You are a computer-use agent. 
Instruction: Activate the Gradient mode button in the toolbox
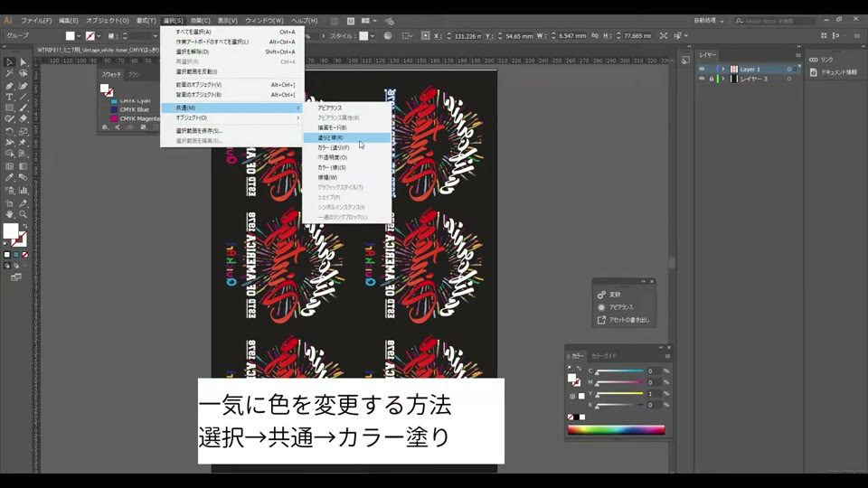16,255
